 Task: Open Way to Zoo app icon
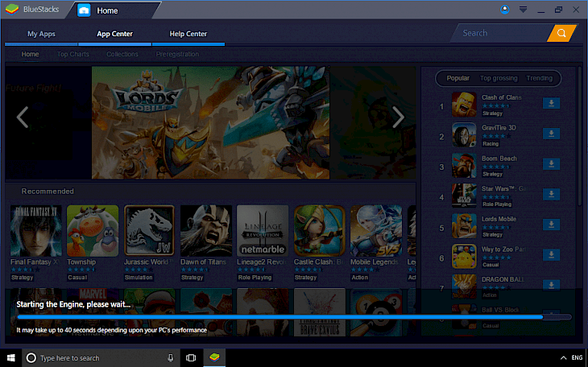(x=464, y=256)
